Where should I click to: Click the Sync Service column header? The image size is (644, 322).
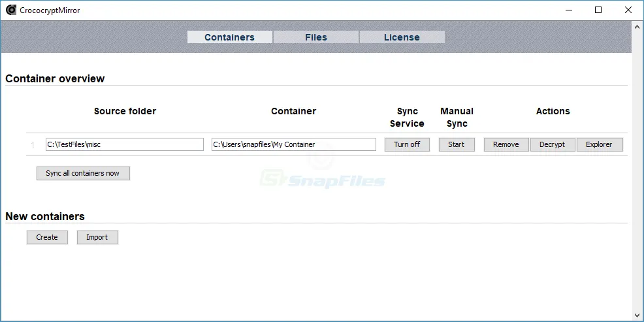(x=407, y=118)
